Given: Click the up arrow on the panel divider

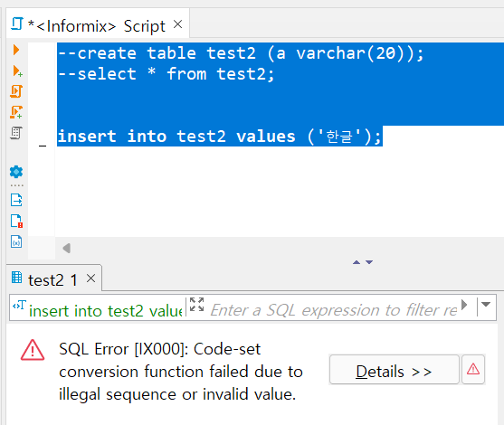Looking at the screenshot, I should (x=357, y=262).
